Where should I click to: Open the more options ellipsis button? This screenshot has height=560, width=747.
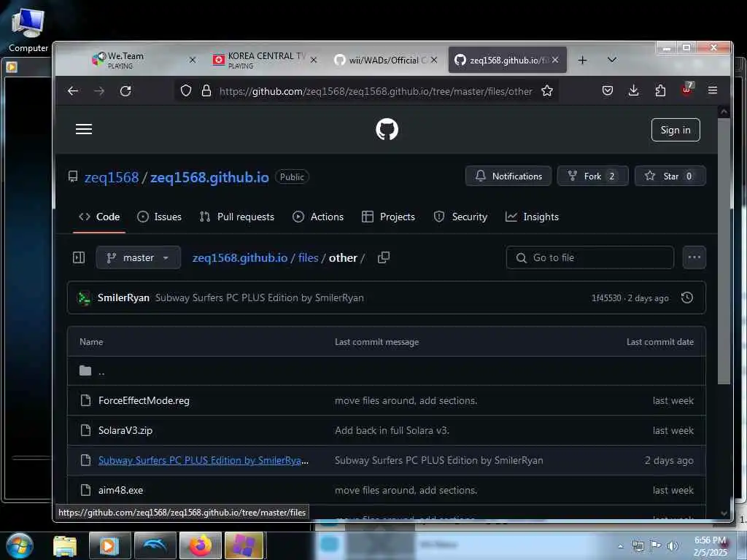click(694, 257)
